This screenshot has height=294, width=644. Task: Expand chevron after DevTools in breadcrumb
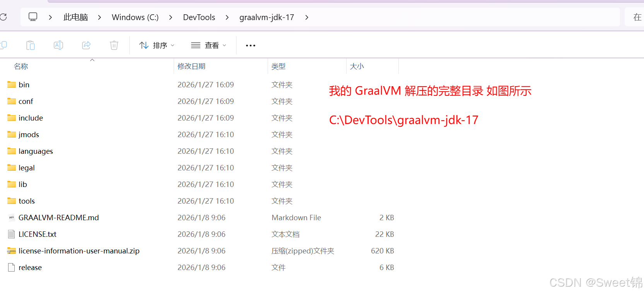tap(227, 17)
